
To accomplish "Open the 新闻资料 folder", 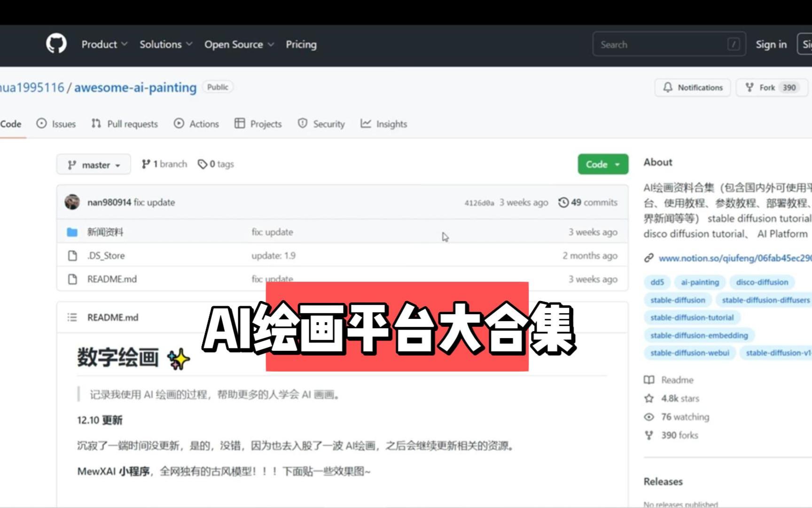I will 105,232.
